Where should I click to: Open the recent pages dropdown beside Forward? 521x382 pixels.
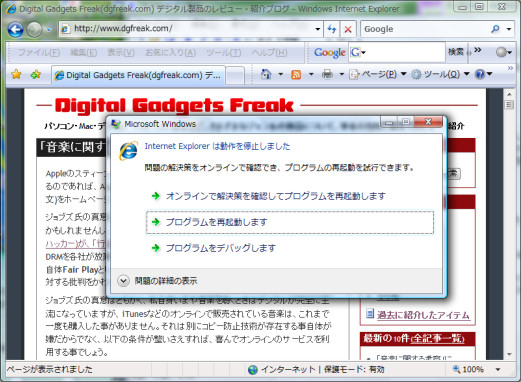tap(49, 30)
